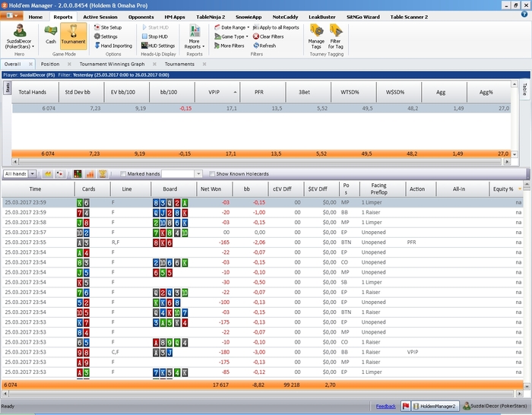Select the Tournaments report tab

179,64
